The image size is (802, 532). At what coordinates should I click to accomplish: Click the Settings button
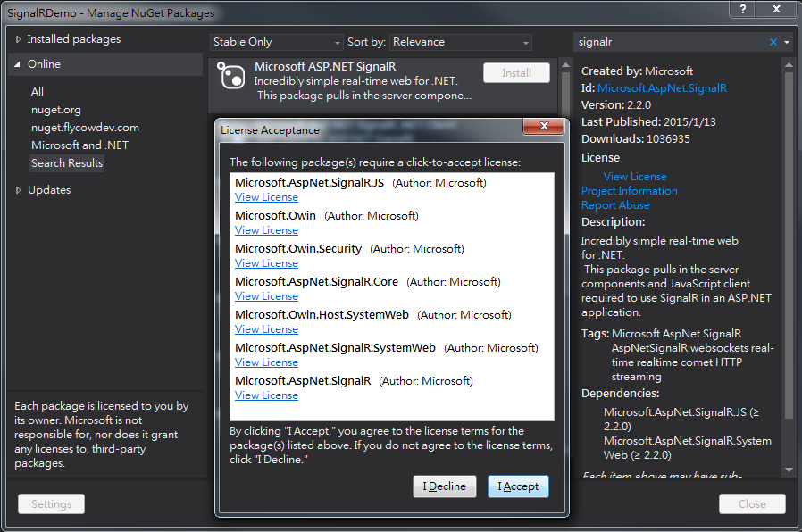(51, 503)
